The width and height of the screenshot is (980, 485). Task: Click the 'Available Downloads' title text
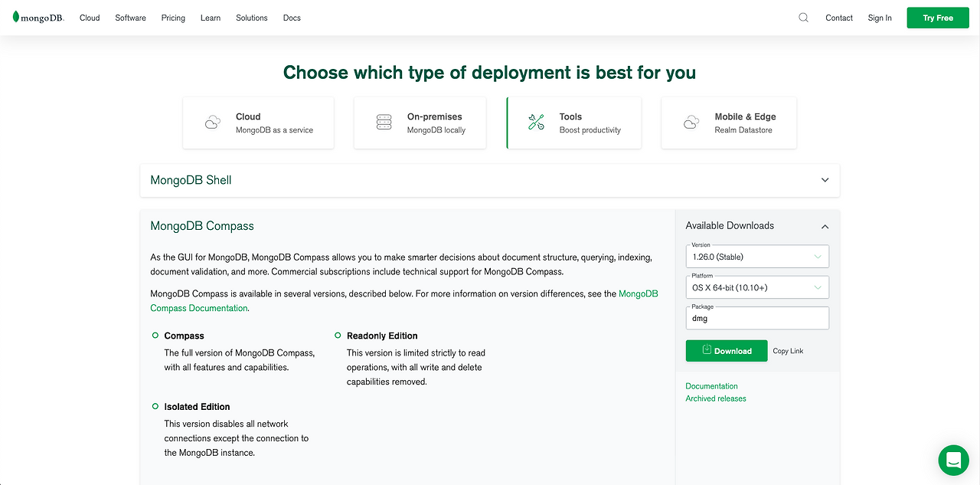[730, 225]
